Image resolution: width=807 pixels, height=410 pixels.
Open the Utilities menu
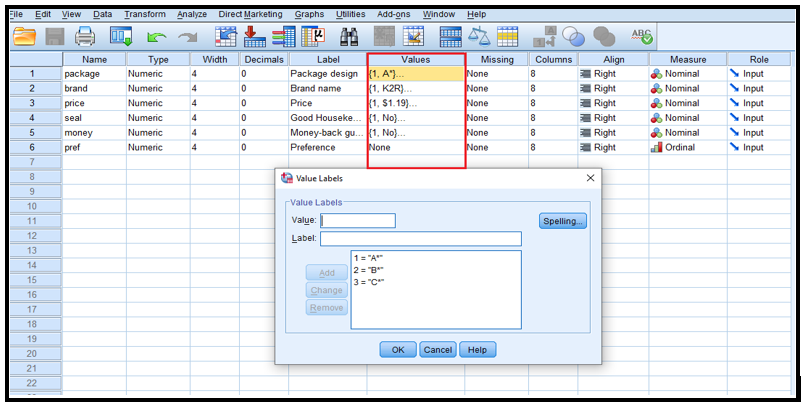point(350,14)
